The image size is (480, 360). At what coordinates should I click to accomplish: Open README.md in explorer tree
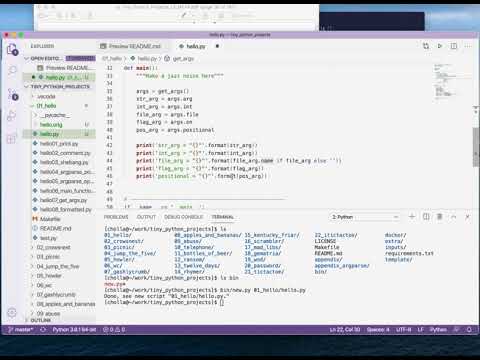pyautogui.click(x=55, y=229)
